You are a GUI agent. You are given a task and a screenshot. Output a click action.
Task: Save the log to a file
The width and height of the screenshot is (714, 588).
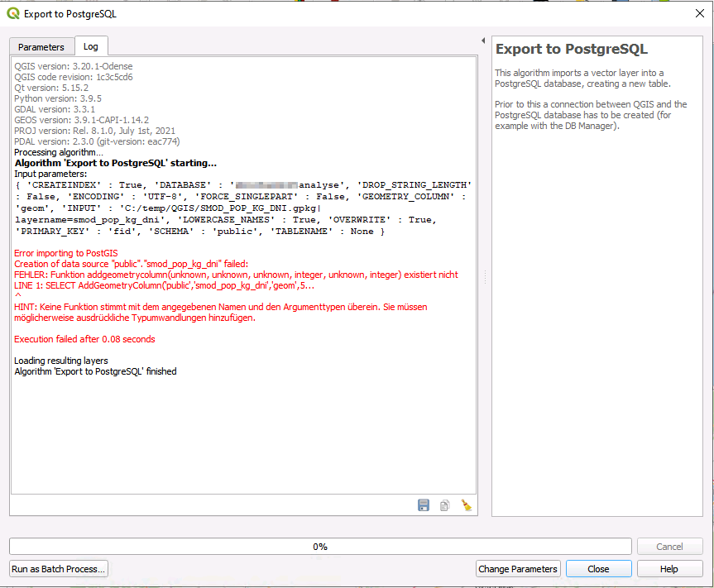click(423, 504)
